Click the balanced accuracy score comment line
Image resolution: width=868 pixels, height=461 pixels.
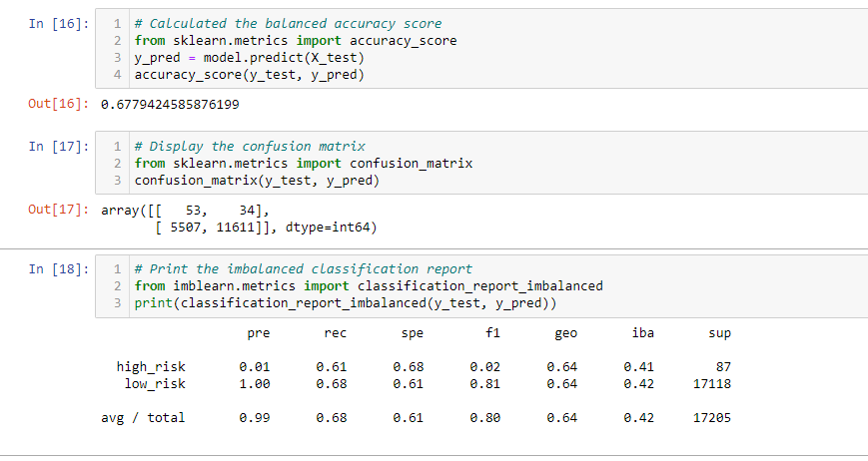pos(288,24)
